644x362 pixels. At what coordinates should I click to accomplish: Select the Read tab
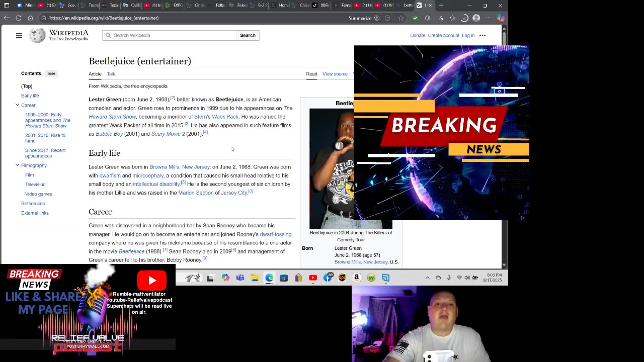pyautogui.click(x=311, y=74)
